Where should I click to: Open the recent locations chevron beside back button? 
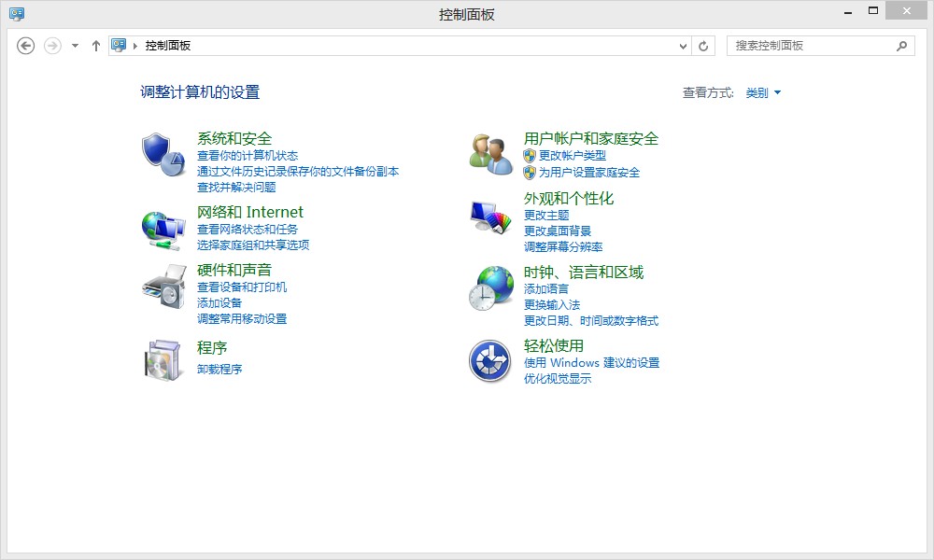tap(74, 45)
